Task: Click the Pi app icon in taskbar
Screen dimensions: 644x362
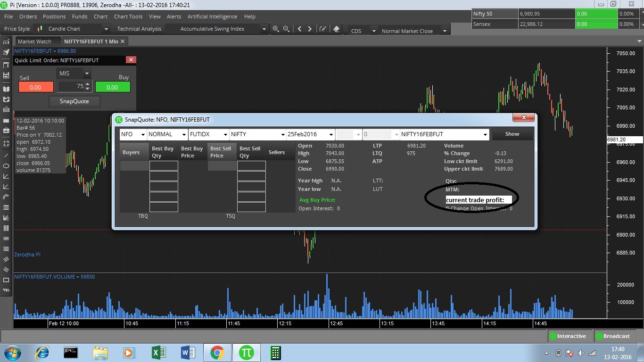Action: pos(246,353)
